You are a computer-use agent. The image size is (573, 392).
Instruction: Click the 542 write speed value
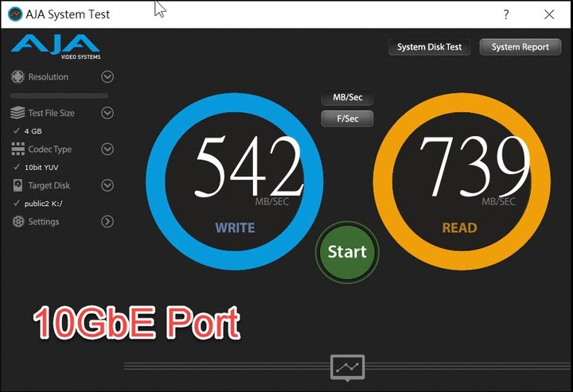point(249,166)
